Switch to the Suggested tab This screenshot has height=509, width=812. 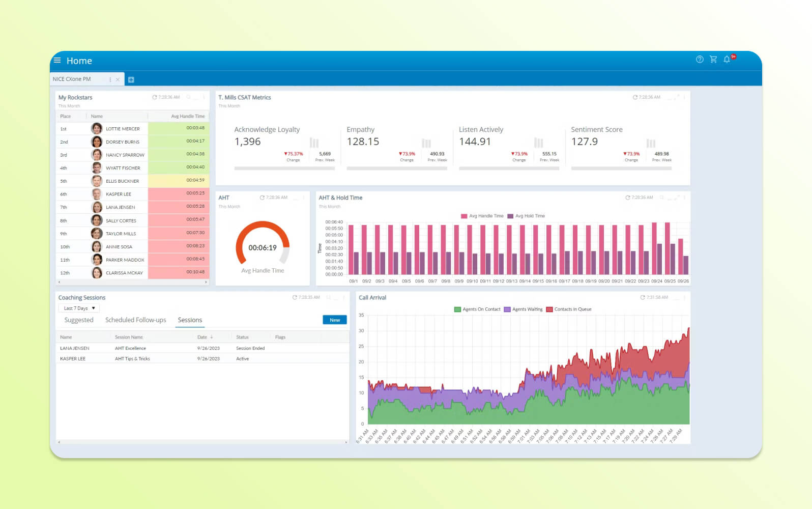(x=79, y=320)
